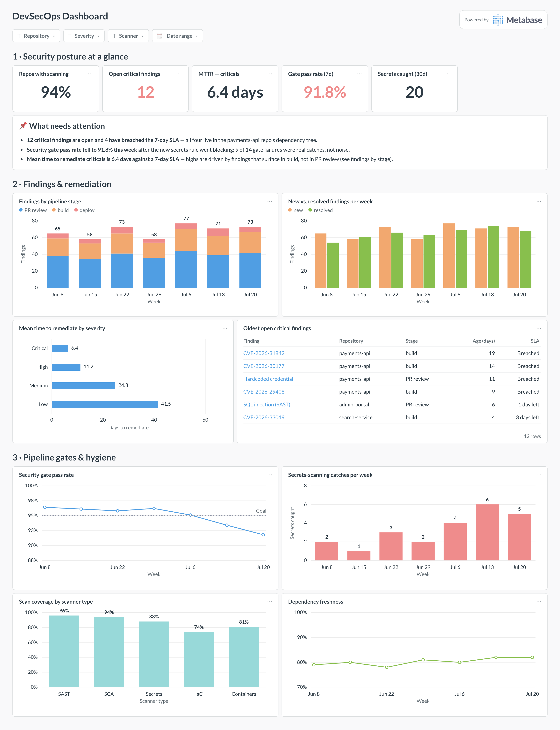The height and width of the screenshot is (730, 560).
Task: Click the 12 open critical findings value
Action: tap(146, 92)
